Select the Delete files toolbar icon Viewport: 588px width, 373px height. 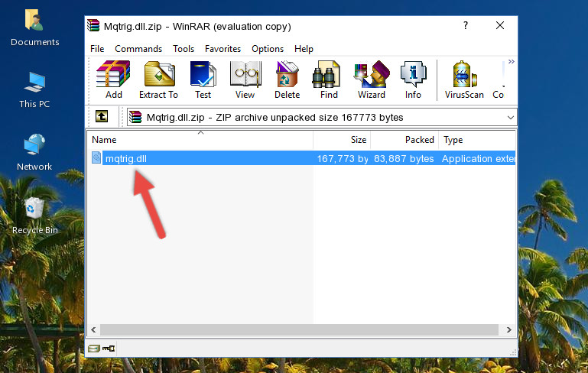click(287, 79)
